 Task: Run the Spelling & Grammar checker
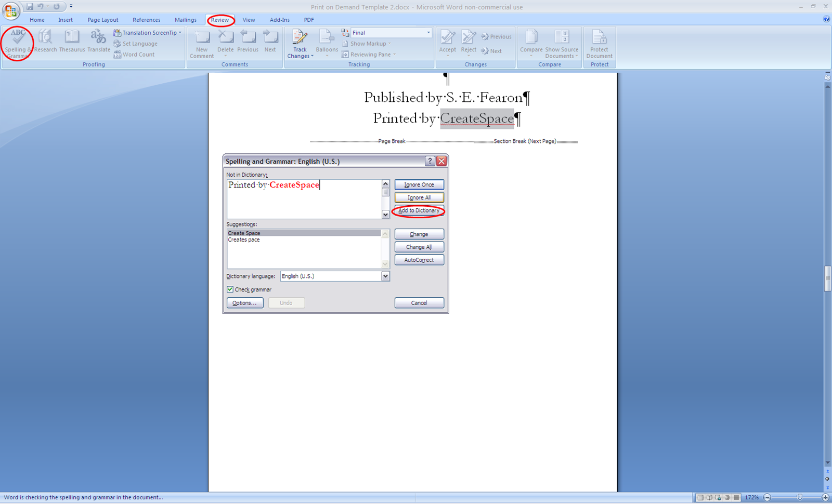click(17, 42)
